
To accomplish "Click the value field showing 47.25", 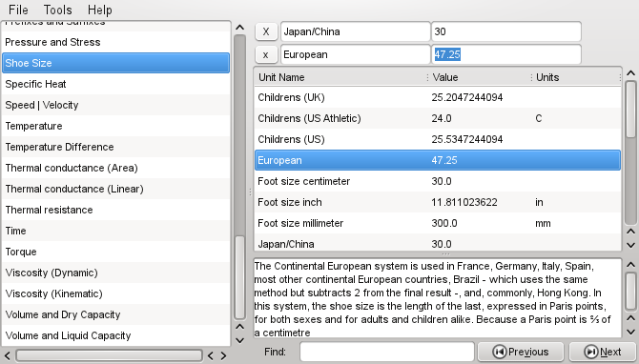I will 506,54.
